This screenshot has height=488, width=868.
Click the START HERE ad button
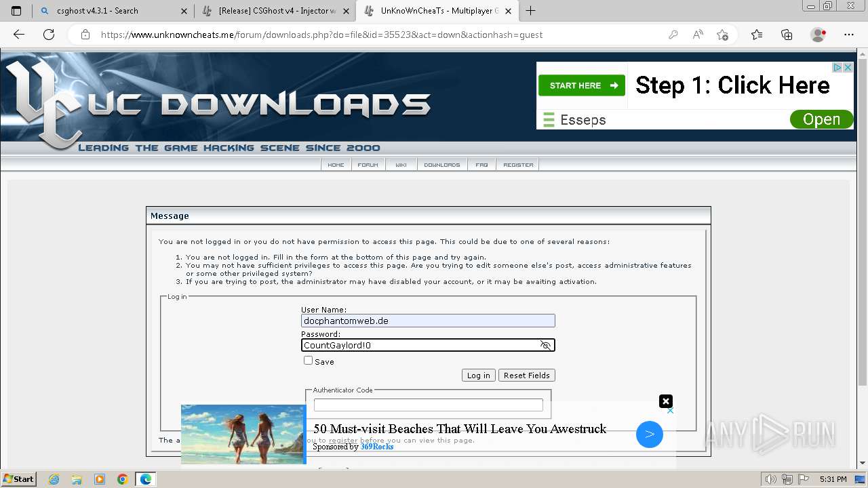point(582,85)
